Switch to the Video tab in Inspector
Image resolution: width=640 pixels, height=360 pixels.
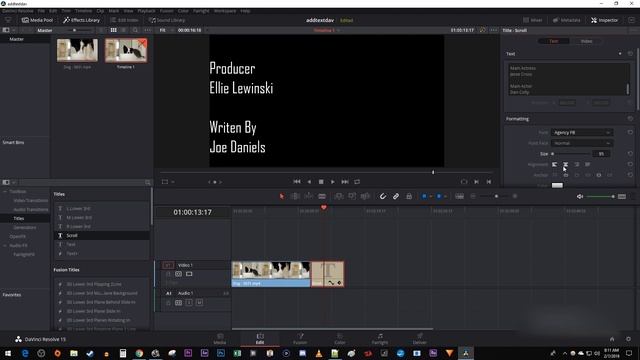coord(586,41)
